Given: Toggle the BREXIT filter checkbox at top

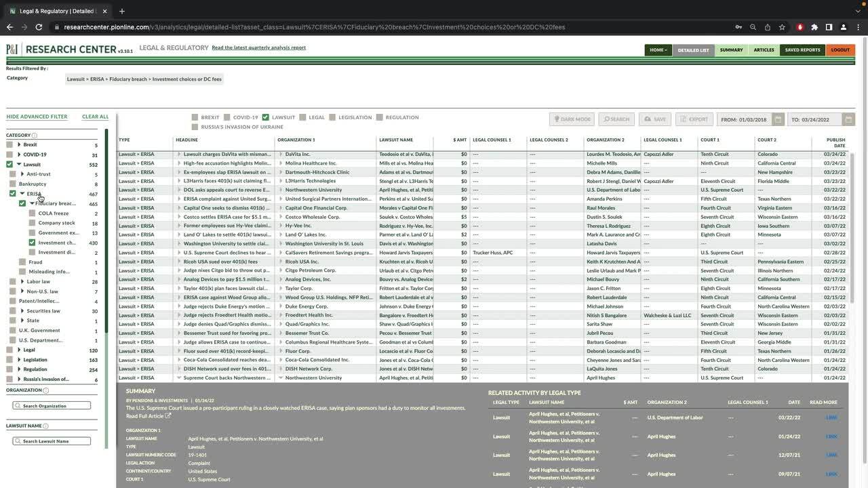Looking at the screenshot, I should click(x=195, y=117).
